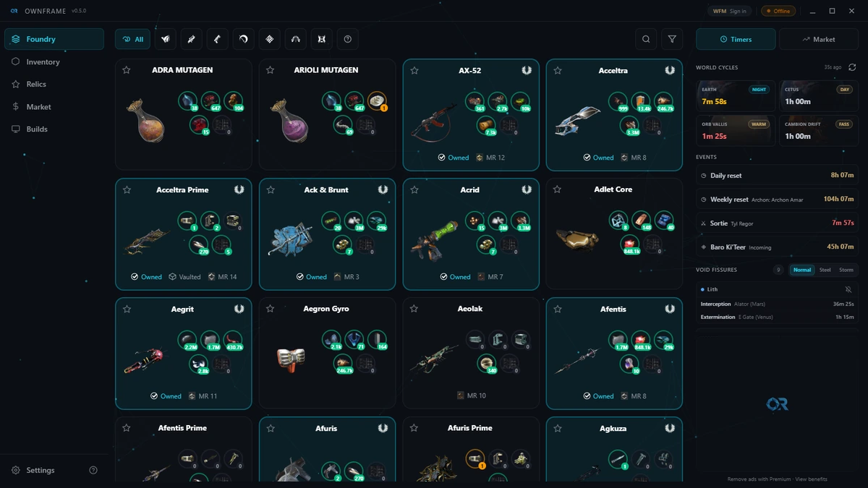Viewport: 868px width, 488px height.
Task: Open the search magnifier in toolbar
Action: point(646,39)
